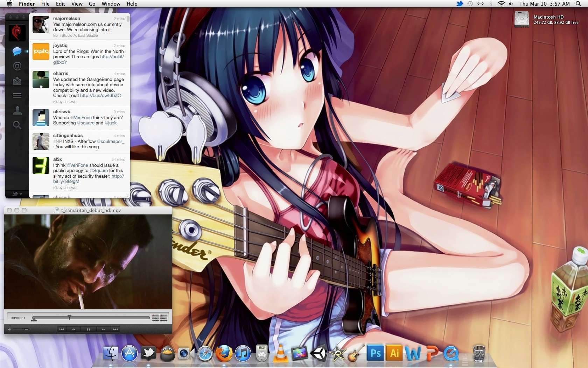
Task: Open the Timeline speech bubble tab in Twitter
Action: 17,52
